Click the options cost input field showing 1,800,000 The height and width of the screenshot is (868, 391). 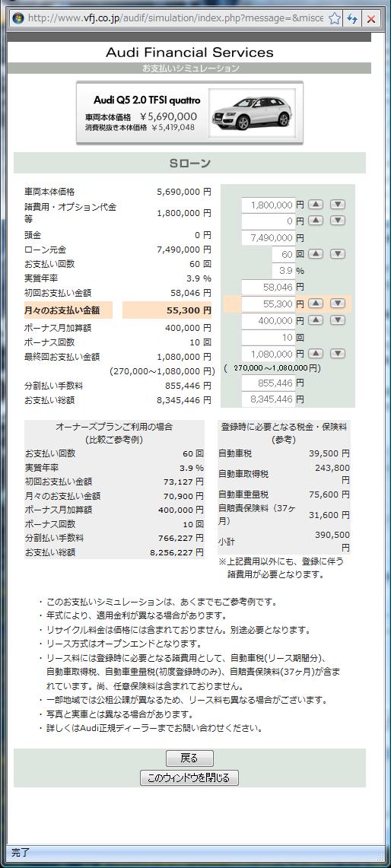(x=268, y=205)
